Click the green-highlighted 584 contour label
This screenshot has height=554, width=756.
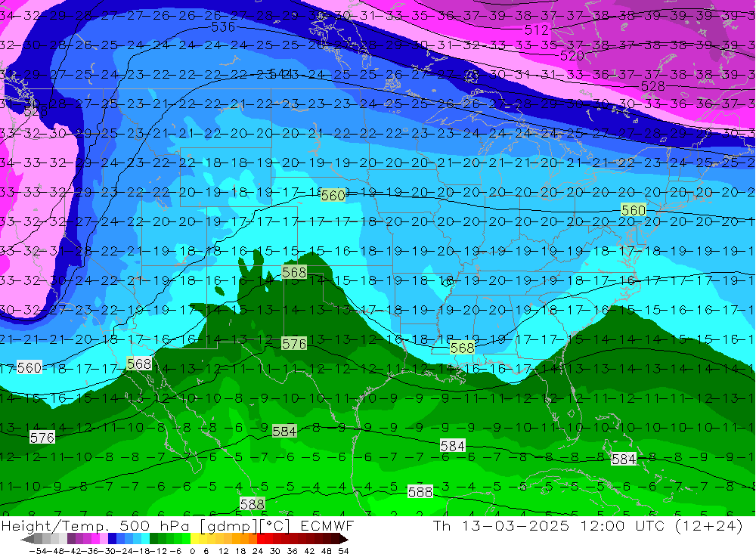(x=284, y=431)
